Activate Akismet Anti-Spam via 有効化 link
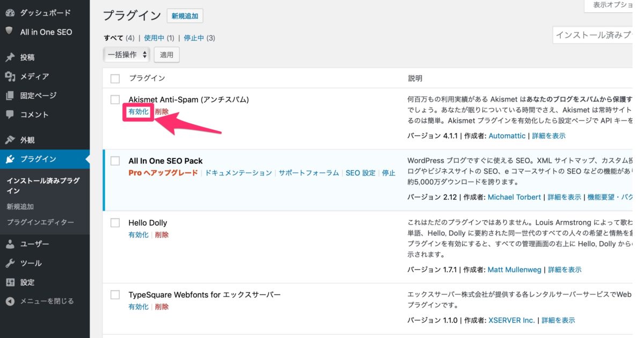 [138, 111]
